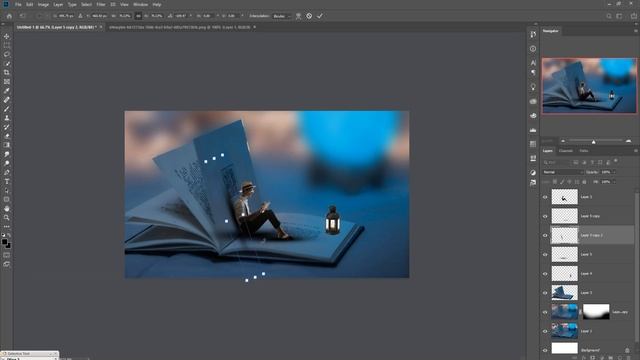
Task: Open the Navigator panel flyout menu
Action: [x=635, y=31]
